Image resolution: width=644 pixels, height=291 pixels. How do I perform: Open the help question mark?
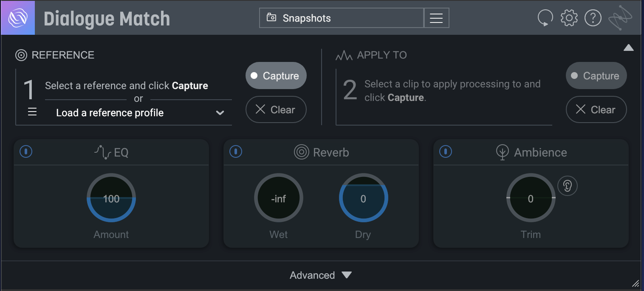(593, 18)
